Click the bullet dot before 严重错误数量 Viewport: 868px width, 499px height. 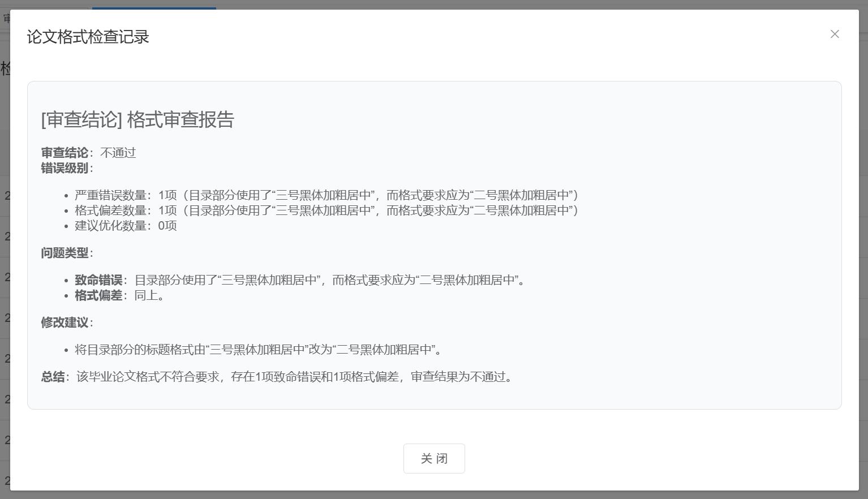click(x=67, y=196)
